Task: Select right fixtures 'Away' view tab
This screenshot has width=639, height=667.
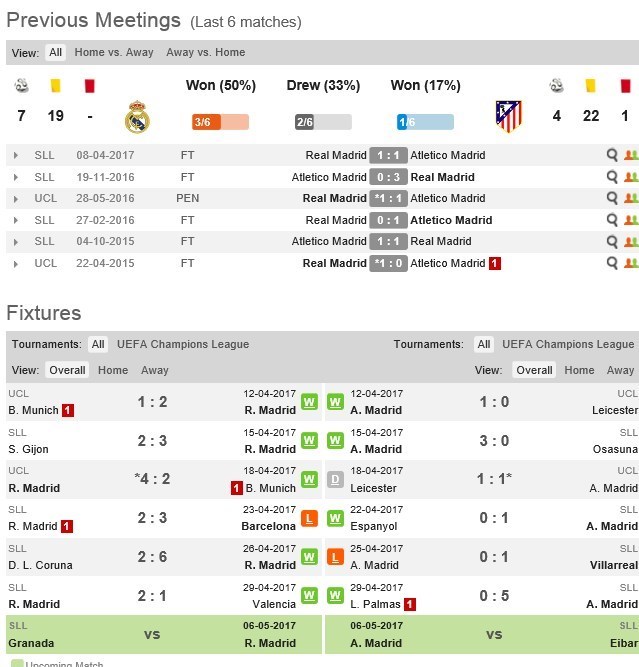Action: tap(620, 370)
